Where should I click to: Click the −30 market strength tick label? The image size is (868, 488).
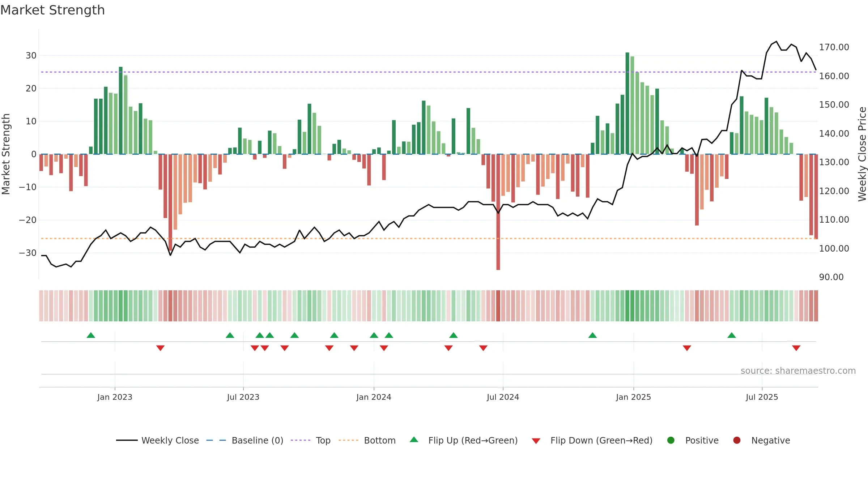[28, 253]
